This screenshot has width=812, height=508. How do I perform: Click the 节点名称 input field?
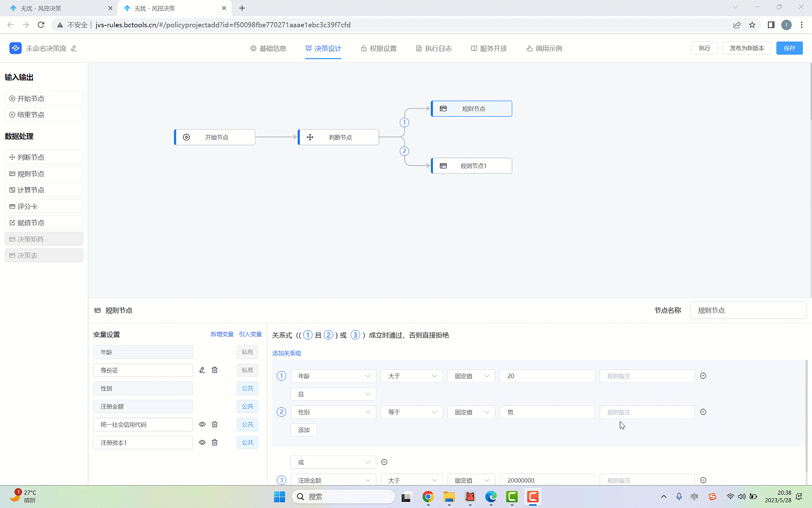748,310
